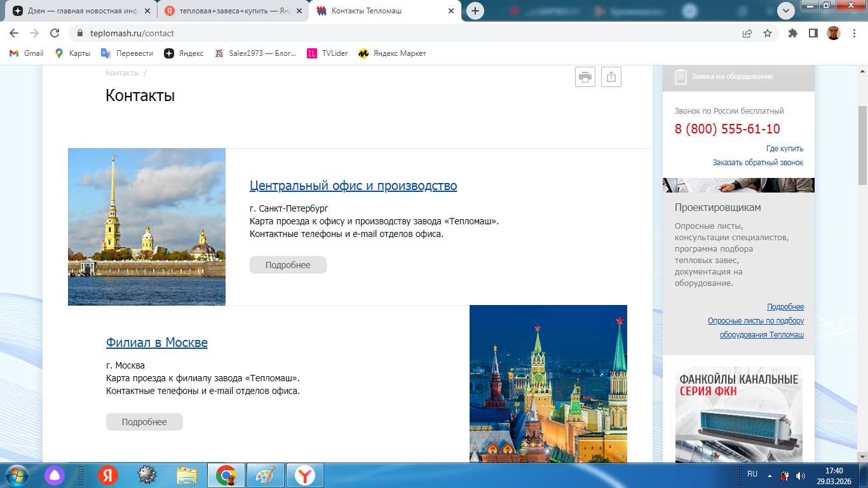Click the print page icon
This screenshot has width=868, height=488.
[585, 77]
